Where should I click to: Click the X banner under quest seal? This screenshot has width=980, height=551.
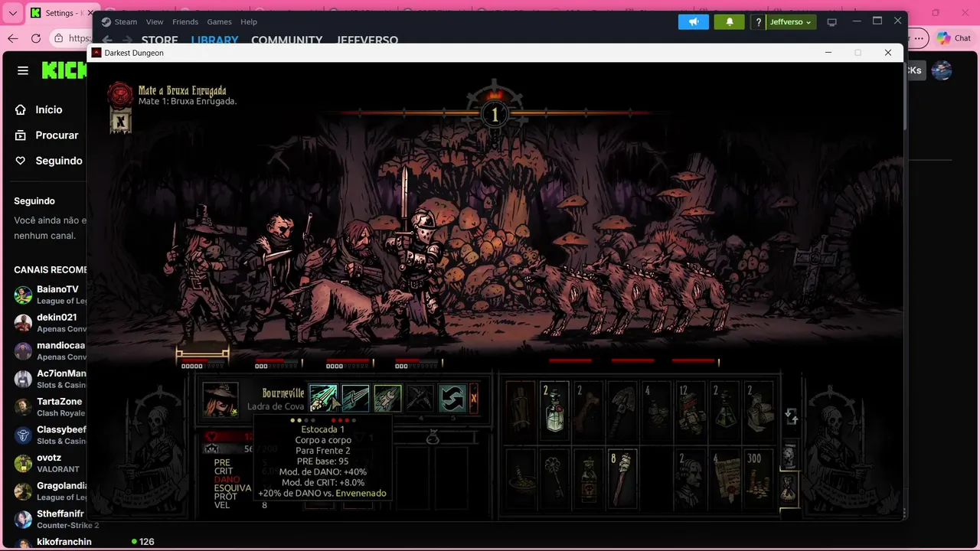119,121
